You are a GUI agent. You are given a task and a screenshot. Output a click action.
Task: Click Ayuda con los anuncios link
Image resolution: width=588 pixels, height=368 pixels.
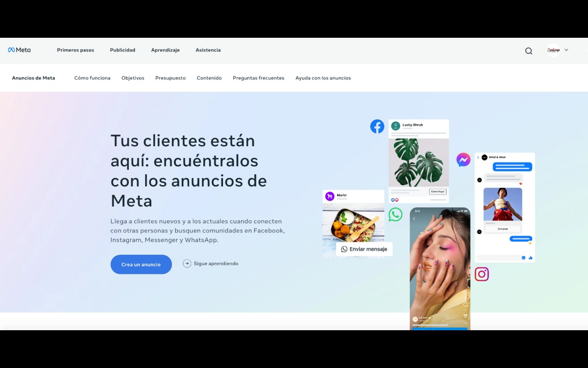pos(323,78)
